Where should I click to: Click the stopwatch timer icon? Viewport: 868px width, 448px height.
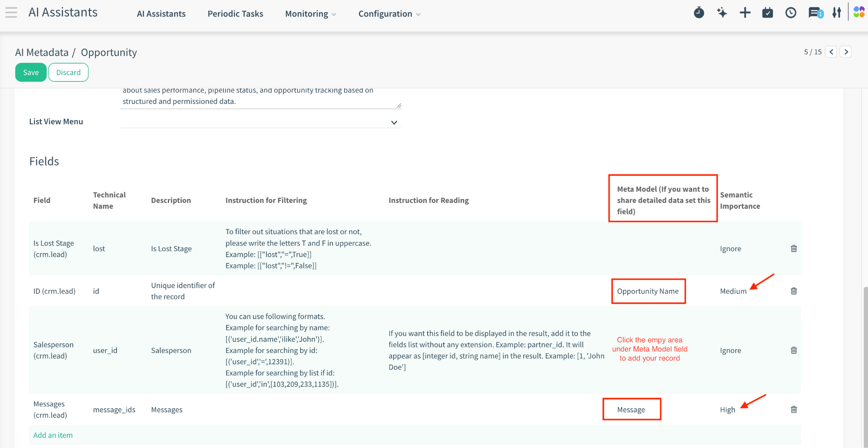coord(699,13)
